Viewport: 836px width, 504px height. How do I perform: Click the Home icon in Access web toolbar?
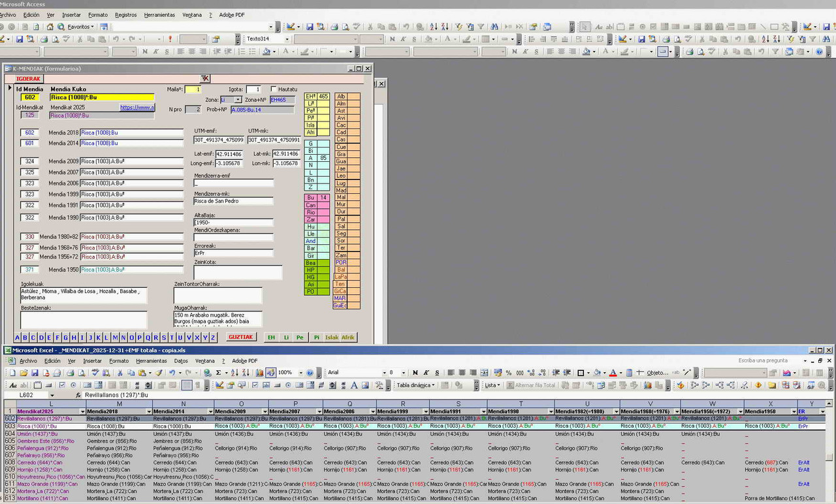(x=50, y=27)
